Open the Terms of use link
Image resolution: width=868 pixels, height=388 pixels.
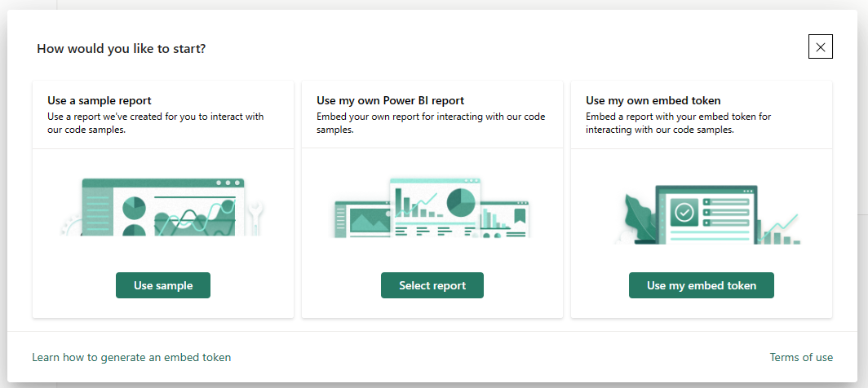click(801, 358)
